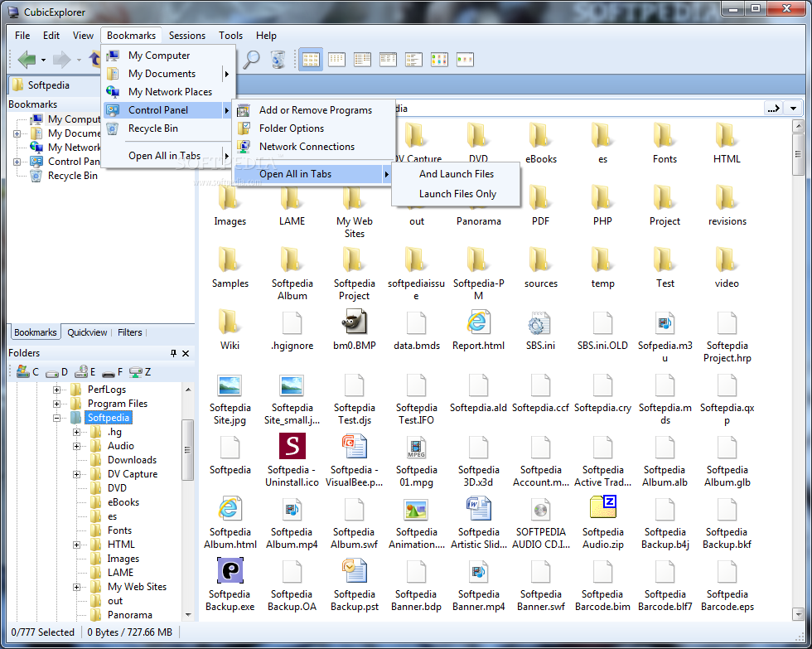The width and height of the screenshot is (812, 649).
Task: Select Add or Remove Programs submenu item
Action: tap(313, 109)
